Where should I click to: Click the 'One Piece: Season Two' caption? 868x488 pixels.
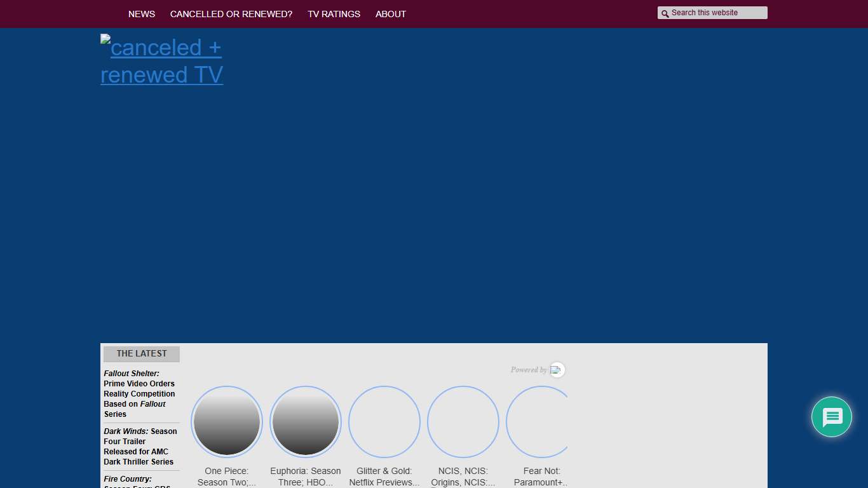[x=227, y=477]
